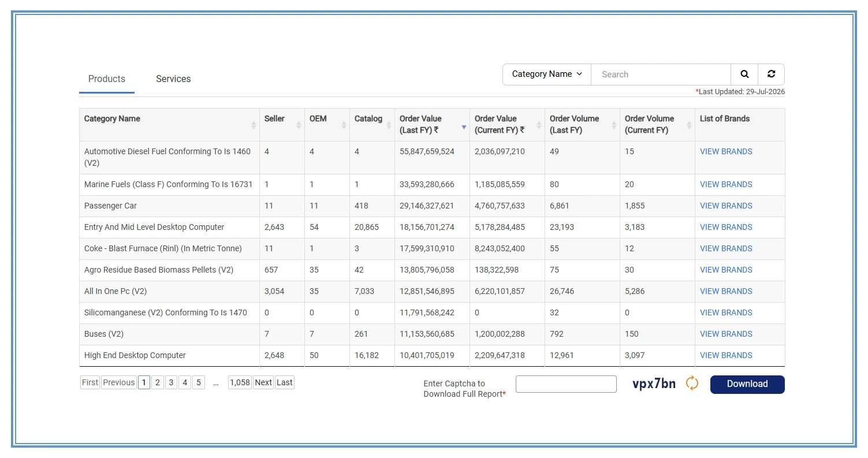
Task: Switch to the Services tab
Action: coord(173,79)
